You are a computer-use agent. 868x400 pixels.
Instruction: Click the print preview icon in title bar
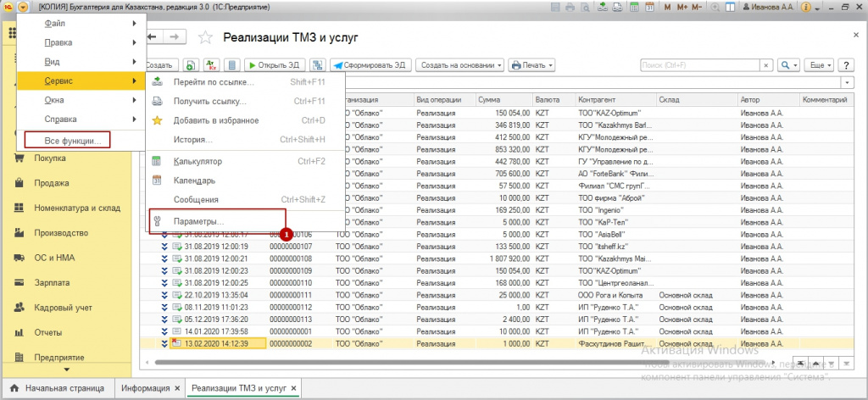[583, 8]
